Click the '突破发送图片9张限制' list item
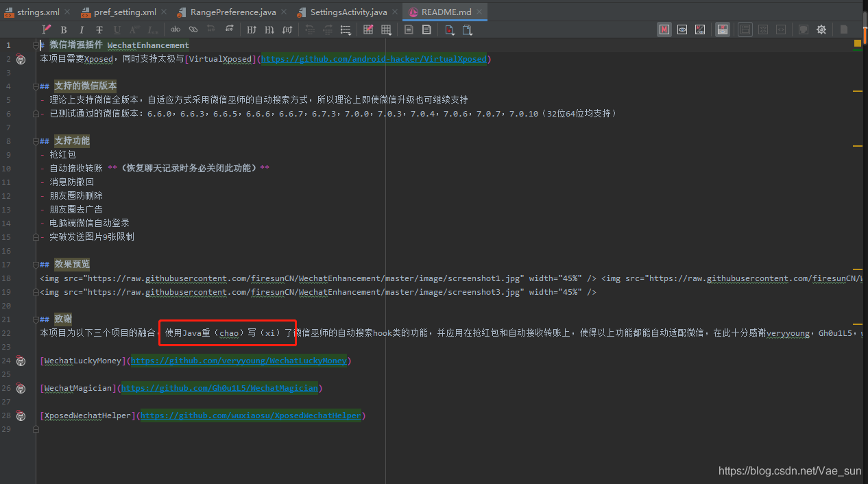 pyautogui.click(x=92, y=237)
